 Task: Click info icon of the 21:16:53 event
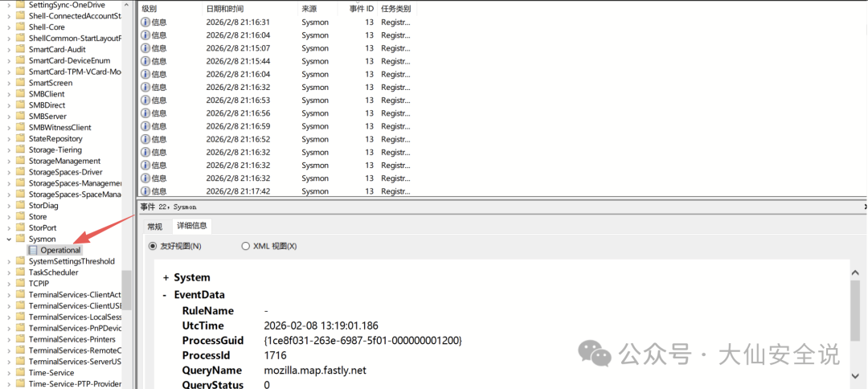click(145, 100)
